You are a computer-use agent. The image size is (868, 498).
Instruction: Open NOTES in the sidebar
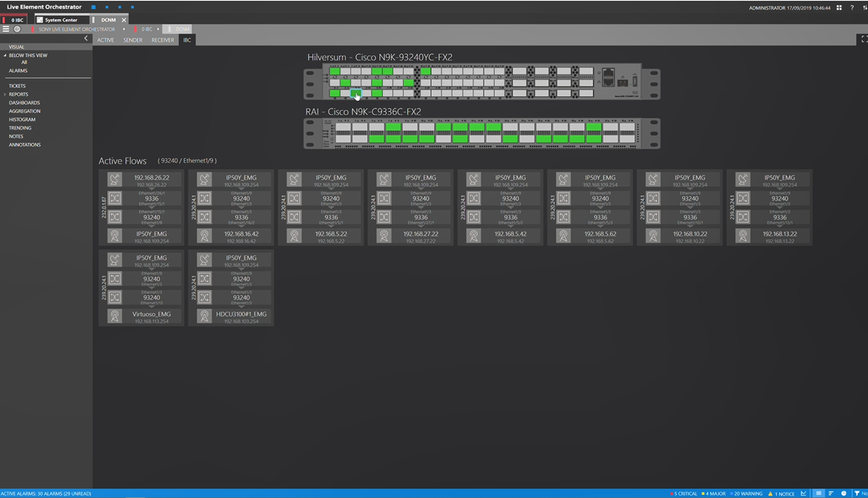16,136
